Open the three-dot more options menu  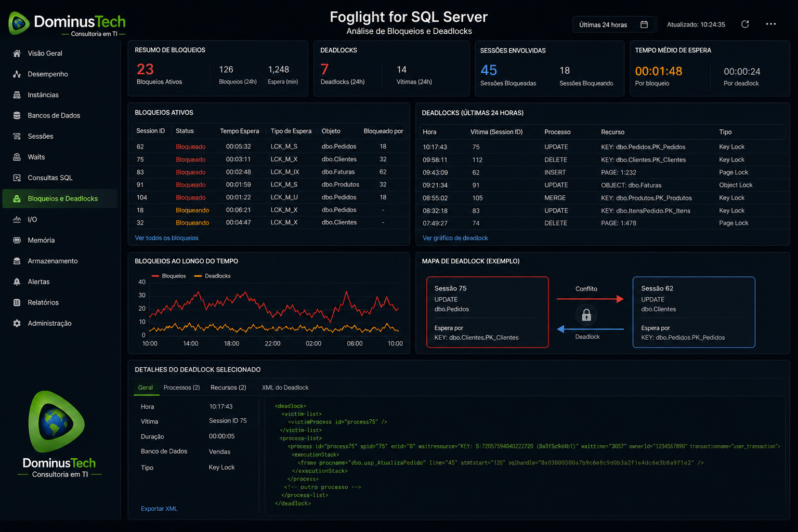click(x=771, y=24)
